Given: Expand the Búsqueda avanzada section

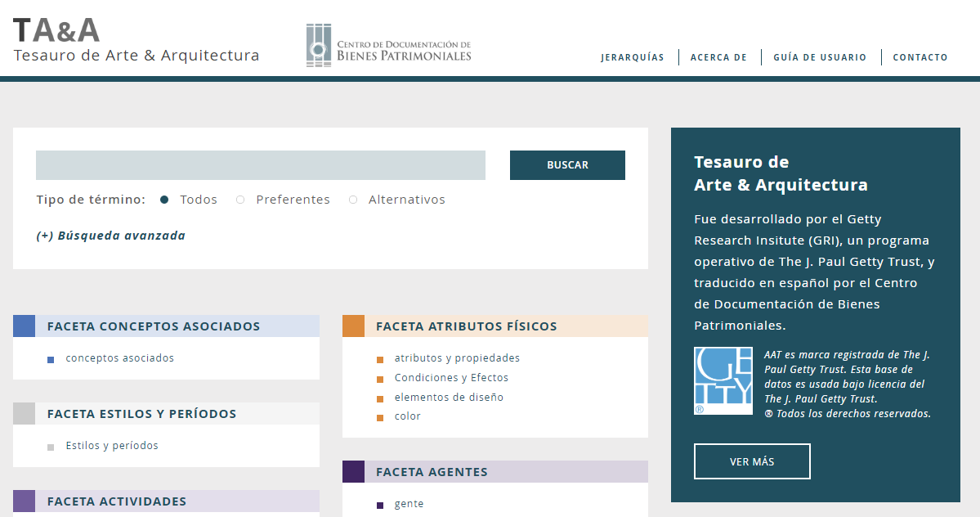Looking at the screenshot, I should point(110,235).
